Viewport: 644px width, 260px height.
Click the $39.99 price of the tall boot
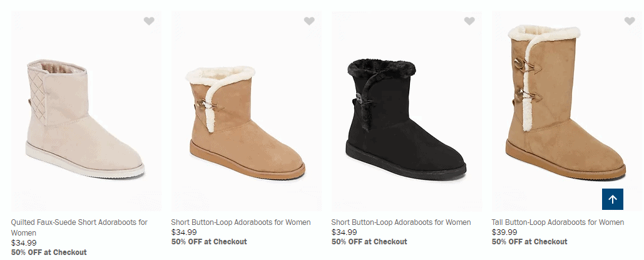504,232
